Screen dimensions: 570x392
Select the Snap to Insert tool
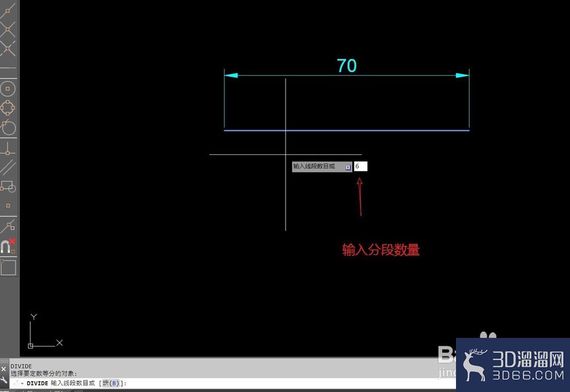pos(7,187)
